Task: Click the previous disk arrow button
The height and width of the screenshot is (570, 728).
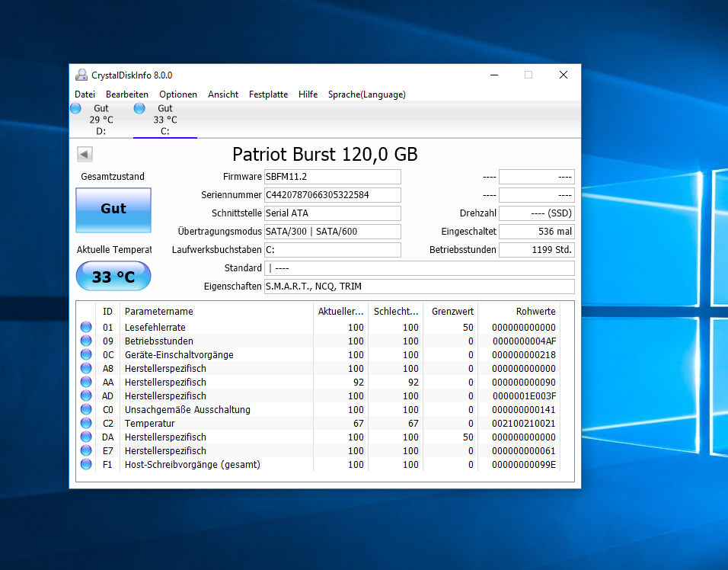Action: pos(85,155)
